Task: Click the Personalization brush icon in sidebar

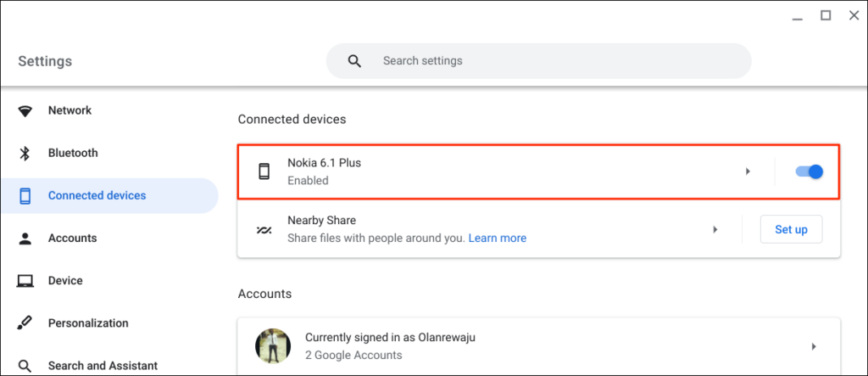Action: pos(25,323)
